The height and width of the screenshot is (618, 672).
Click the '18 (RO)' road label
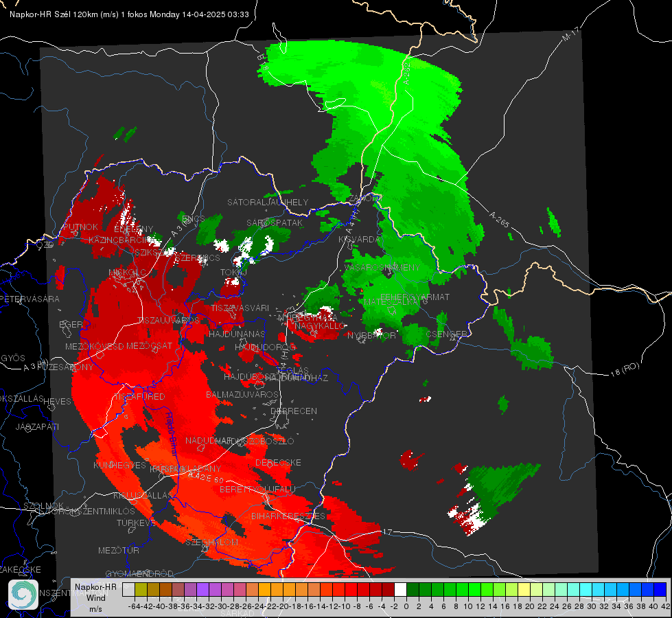point(625,369)
